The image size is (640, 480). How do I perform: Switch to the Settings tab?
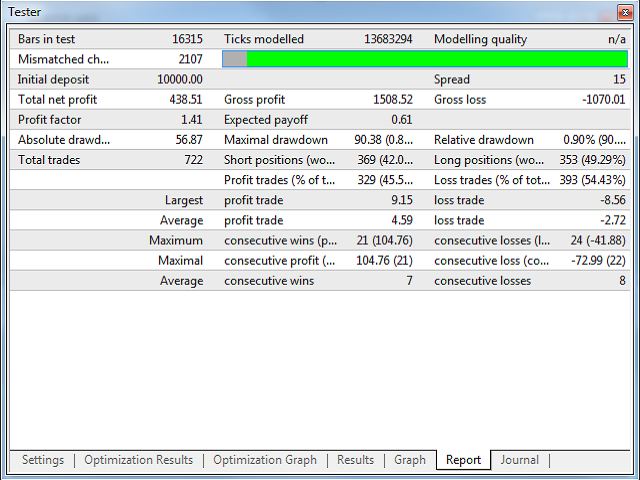coord(43,460)
